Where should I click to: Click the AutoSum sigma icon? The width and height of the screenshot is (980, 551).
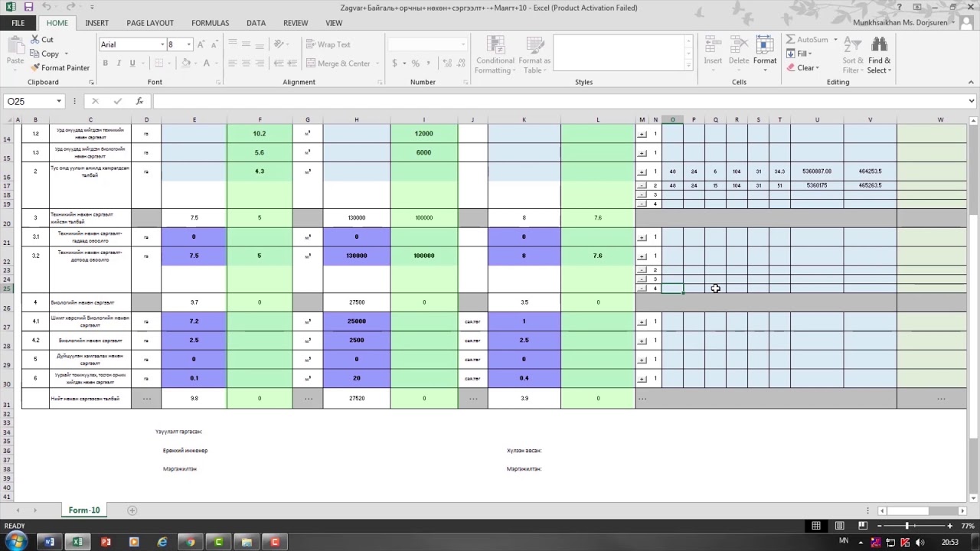point(790,40)
